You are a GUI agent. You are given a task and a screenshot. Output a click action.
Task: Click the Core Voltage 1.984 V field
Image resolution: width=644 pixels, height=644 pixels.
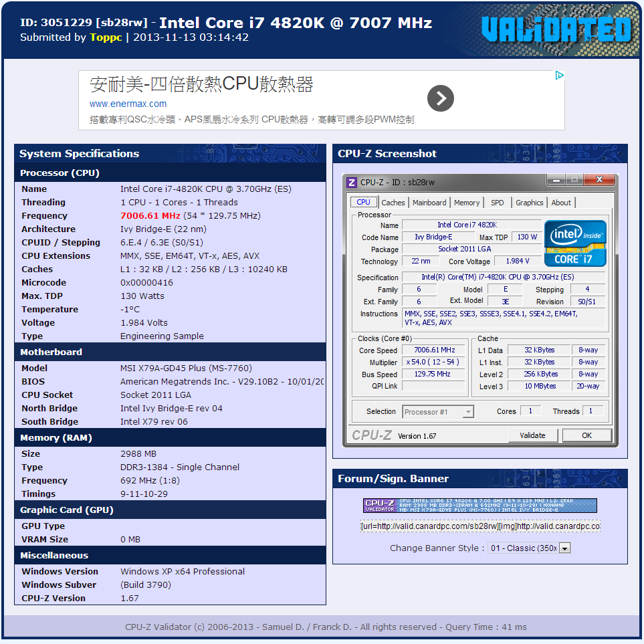(518, 261)
